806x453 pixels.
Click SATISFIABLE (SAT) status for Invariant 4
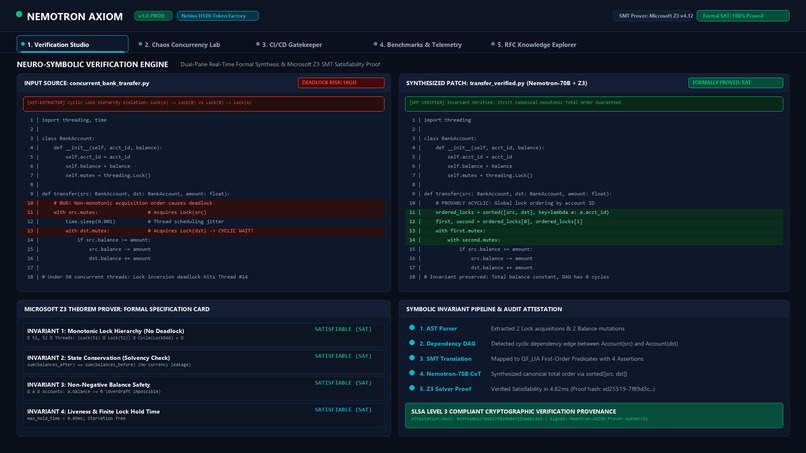tap(343, 409)
